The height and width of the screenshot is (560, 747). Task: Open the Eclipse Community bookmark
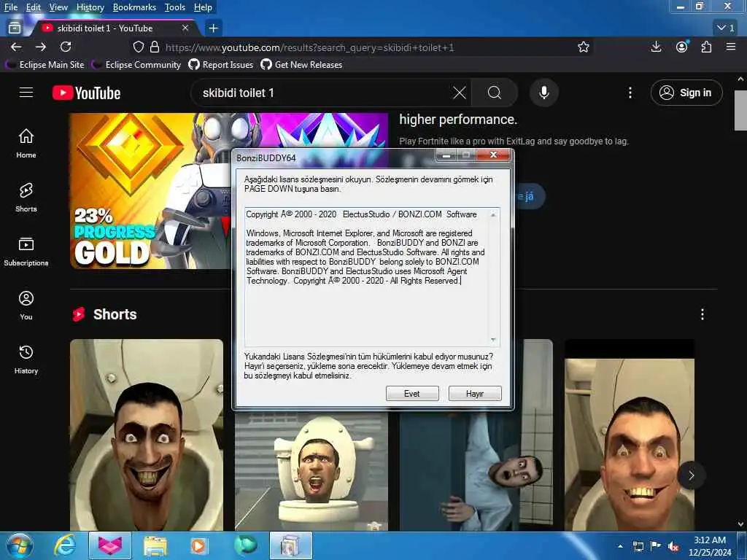(136, 64)
